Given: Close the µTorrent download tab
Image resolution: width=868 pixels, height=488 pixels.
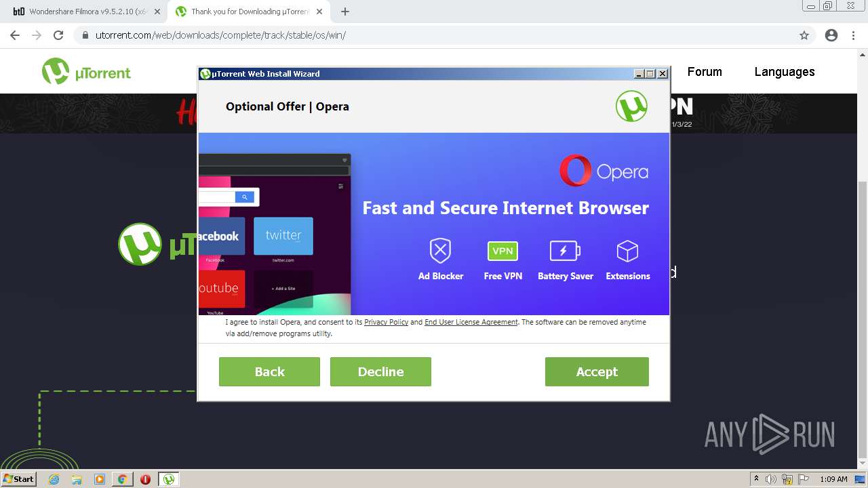Looking at the screenshot, I should click(319, 12).
